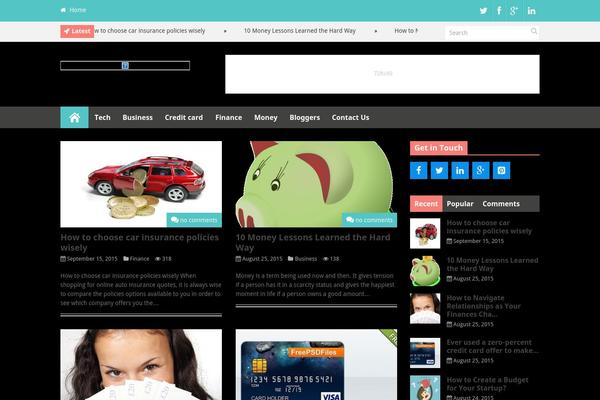This screenshot has width=600, height=400.
Task: Click no comments badge on piggy bank post
Action: (369, 220)
